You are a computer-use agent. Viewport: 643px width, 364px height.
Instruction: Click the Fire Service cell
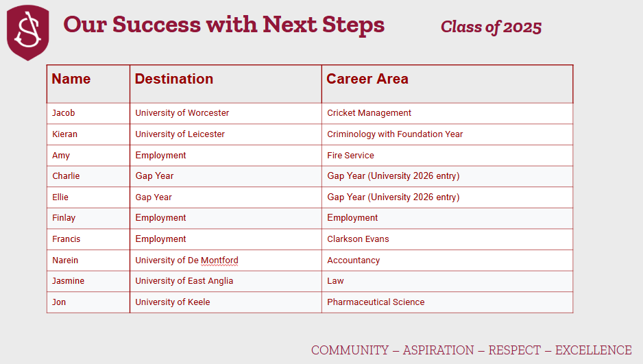(350, 156)
